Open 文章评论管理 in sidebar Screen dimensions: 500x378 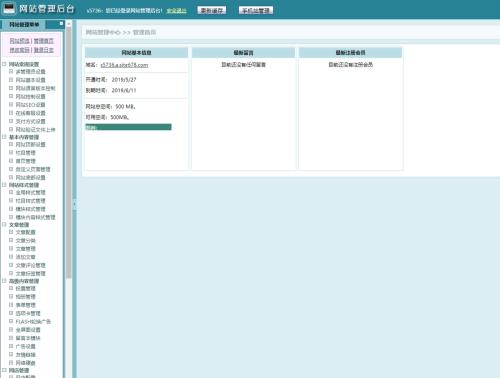(x=30, y=265)
